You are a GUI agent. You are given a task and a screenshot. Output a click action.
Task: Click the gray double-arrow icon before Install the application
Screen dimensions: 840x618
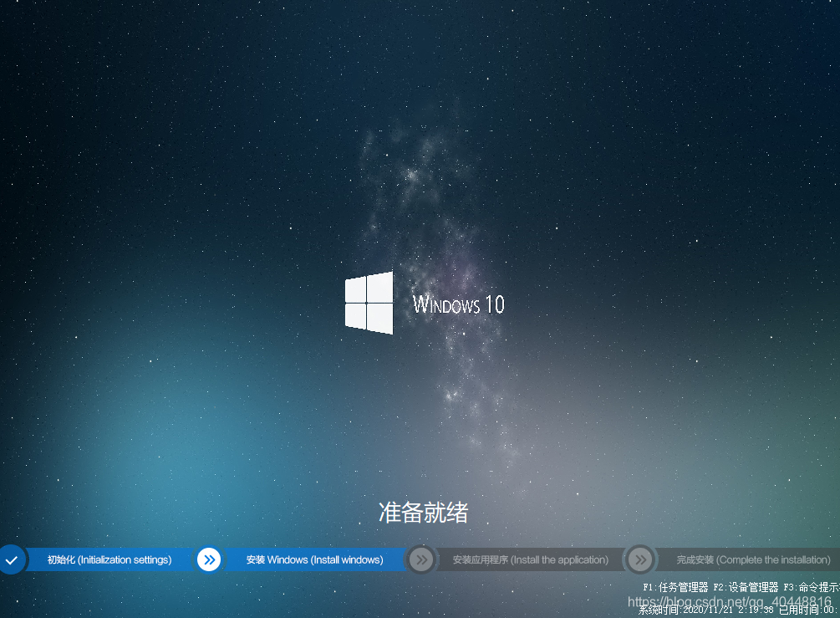[x=421, y=559]
